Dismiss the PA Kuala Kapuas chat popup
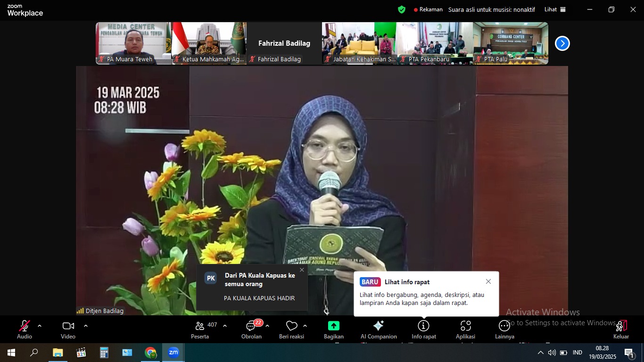644x362 pixels. coord(302,270)
